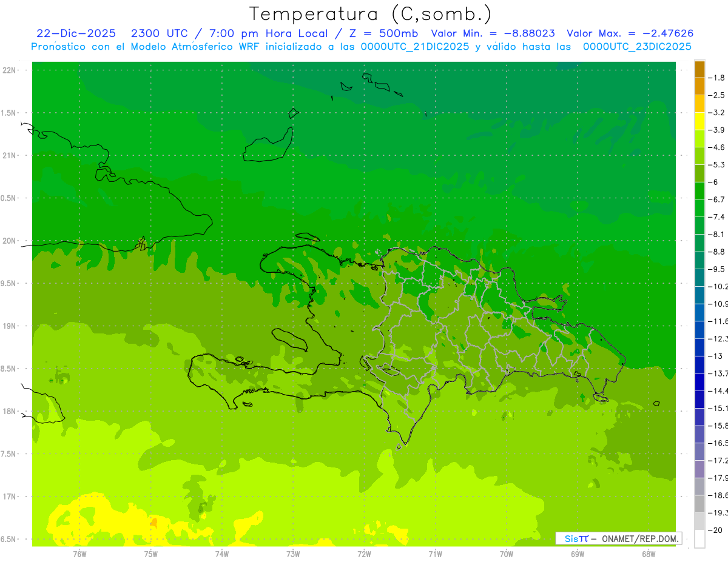This screenshot has height=562, width=728.
Task: Click the "17N" latitude axis label
Action: 9,497
